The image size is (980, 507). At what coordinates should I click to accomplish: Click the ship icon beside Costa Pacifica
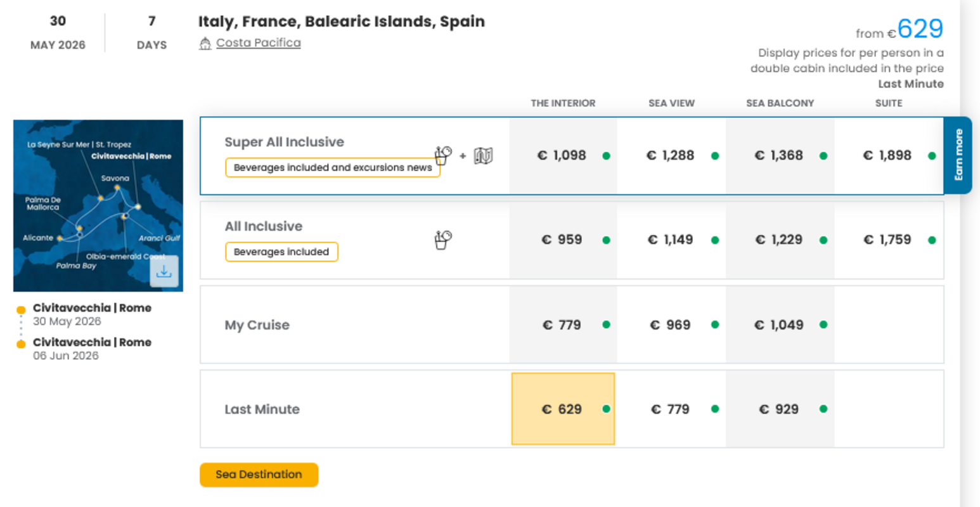click(205, 43)
